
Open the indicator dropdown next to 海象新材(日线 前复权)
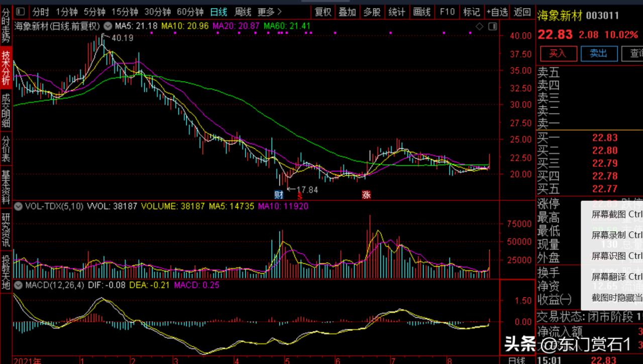coord(106,26)
